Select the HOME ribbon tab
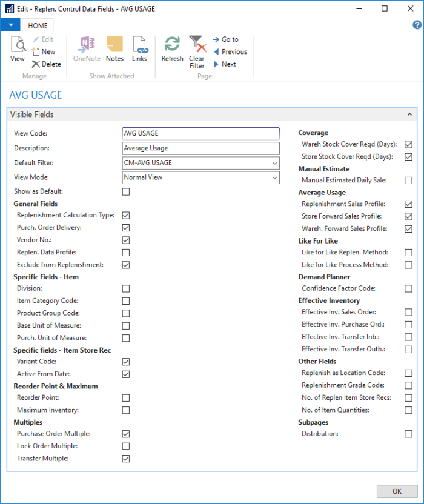Viewport: 424px width, 504px height. click(38, 25)
